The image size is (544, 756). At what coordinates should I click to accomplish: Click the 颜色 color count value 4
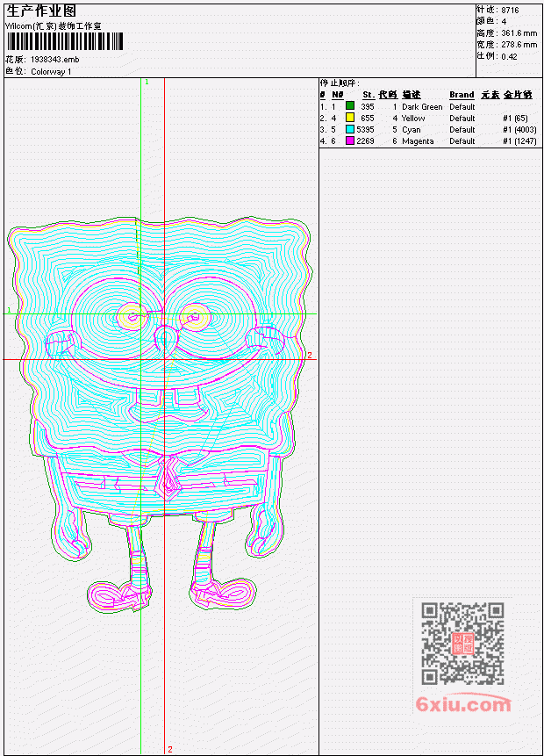pos(504,22)
